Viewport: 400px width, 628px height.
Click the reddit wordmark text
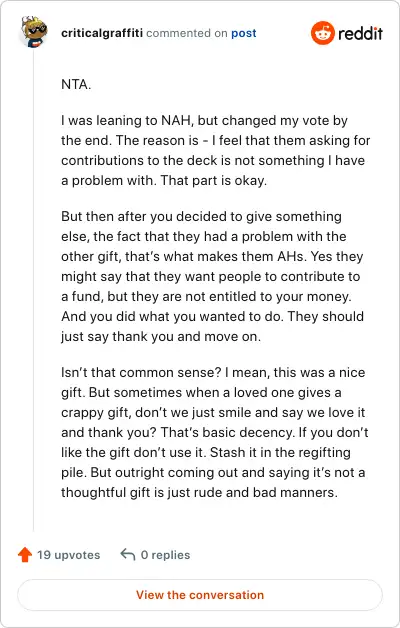click(360, 33)
